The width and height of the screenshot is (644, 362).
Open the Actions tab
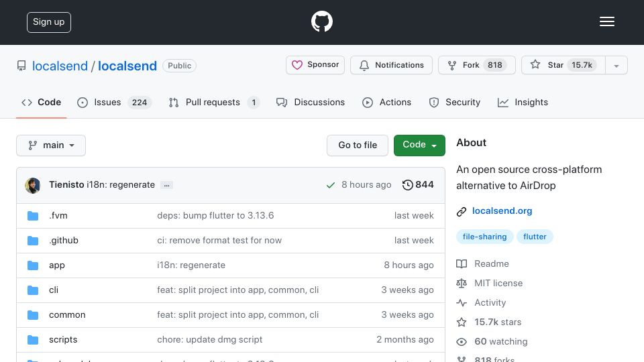386,102
